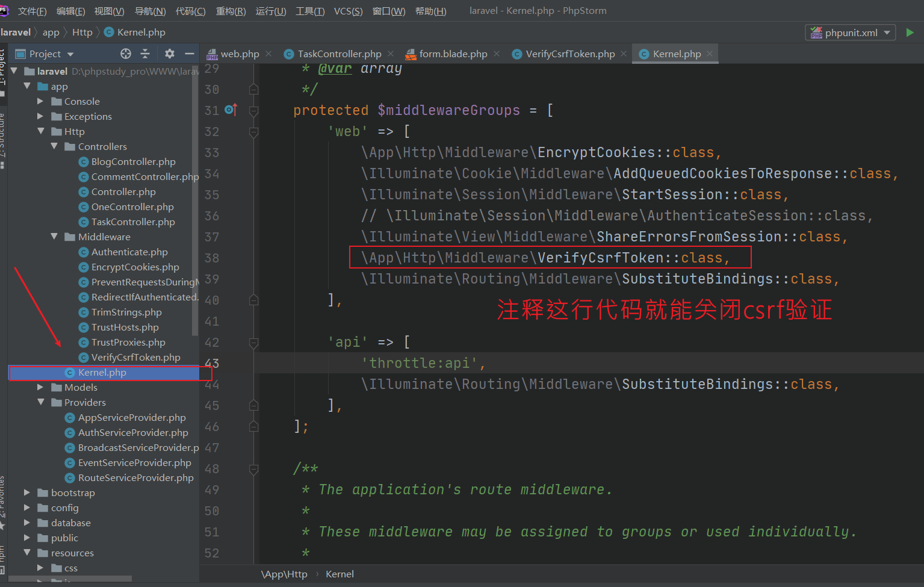This screenshot has width=924, height=587.
Task: Collapse the Providers folder
Action: point(40,402)
